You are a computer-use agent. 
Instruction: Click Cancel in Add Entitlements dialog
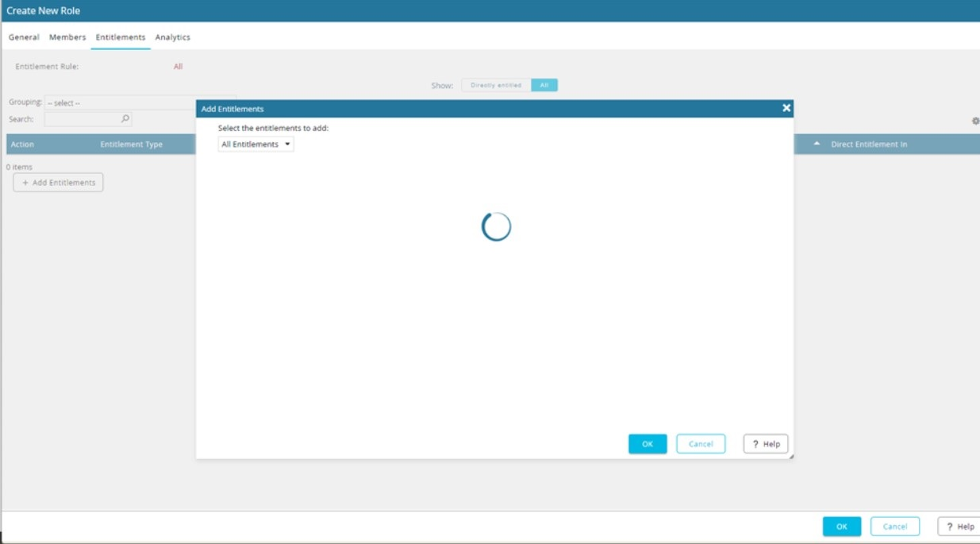[x=701, y=444]
